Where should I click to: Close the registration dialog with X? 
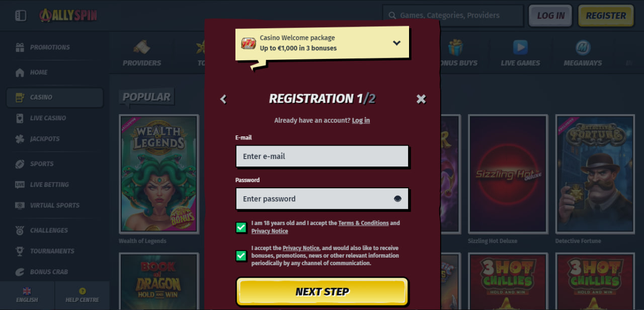coord(421,99)
